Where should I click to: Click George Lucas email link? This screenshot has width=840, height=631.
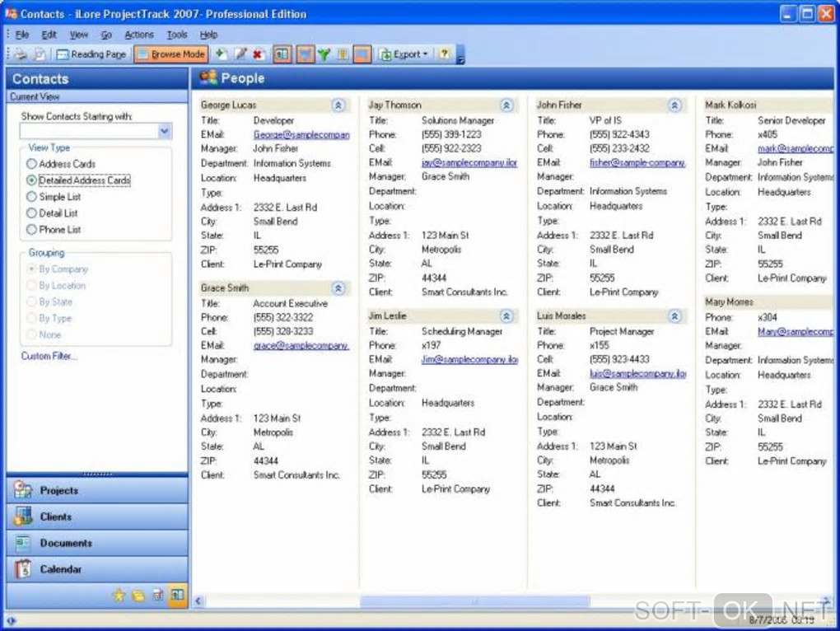coord(301,134)
